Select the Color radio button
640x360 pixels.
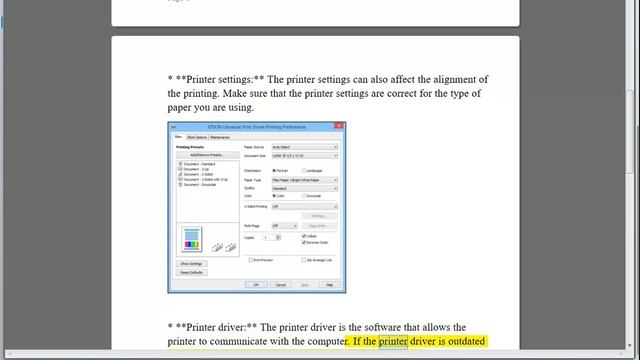tap(274, 196)
